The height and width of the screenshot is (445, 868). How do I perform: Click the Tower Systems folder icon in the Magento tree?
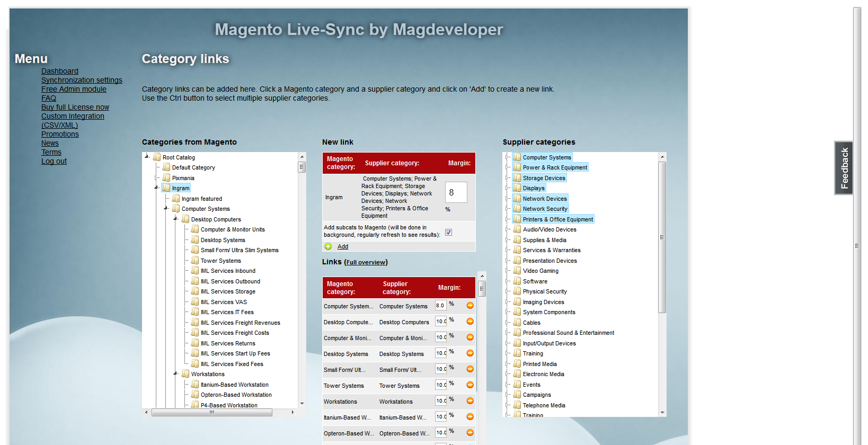coord(195,260)
